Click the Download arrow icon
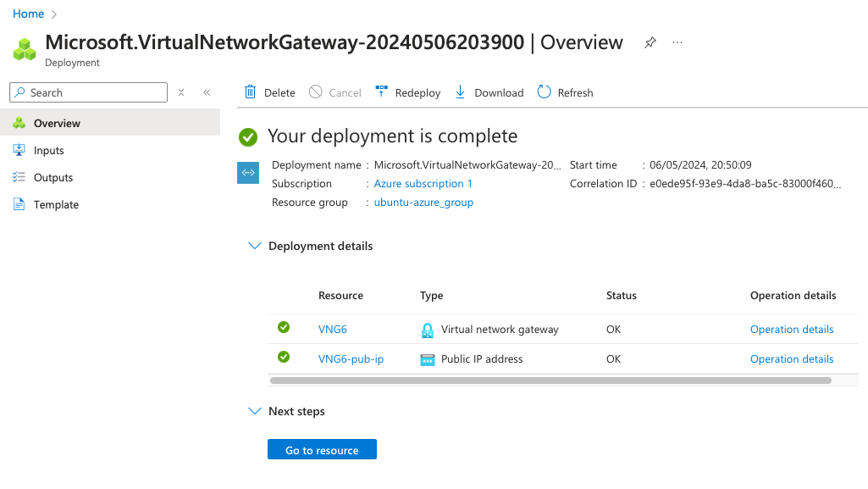868x489 pixels. tap(460, 92)
